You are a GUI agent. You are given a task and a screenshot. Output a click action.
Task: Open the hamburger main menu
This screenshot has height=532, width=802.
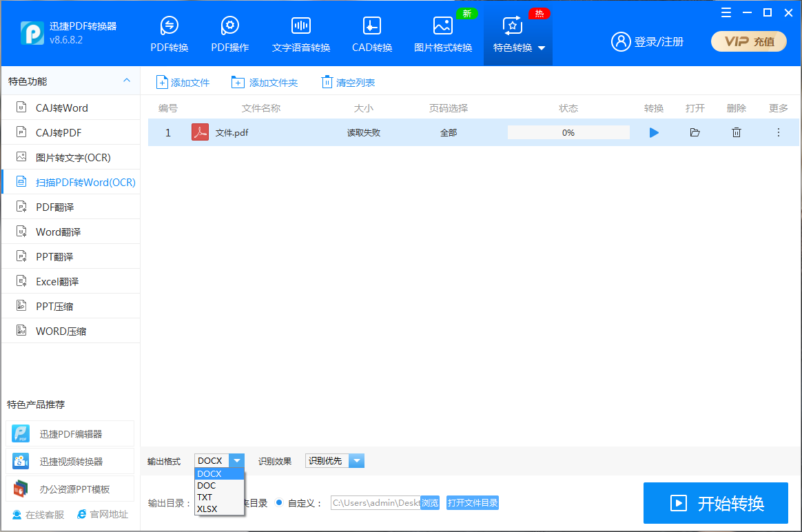click(x=726, y=13)
